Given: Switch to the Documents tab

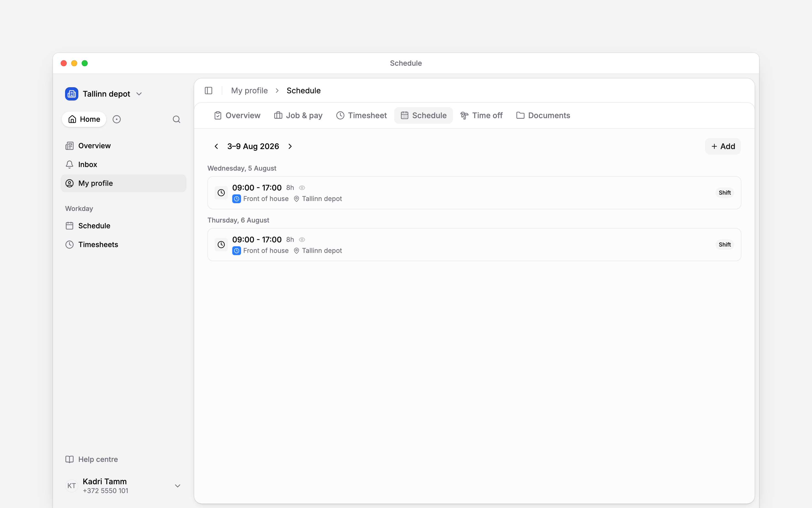Looking at the screenshot, I should click(543, 116).
